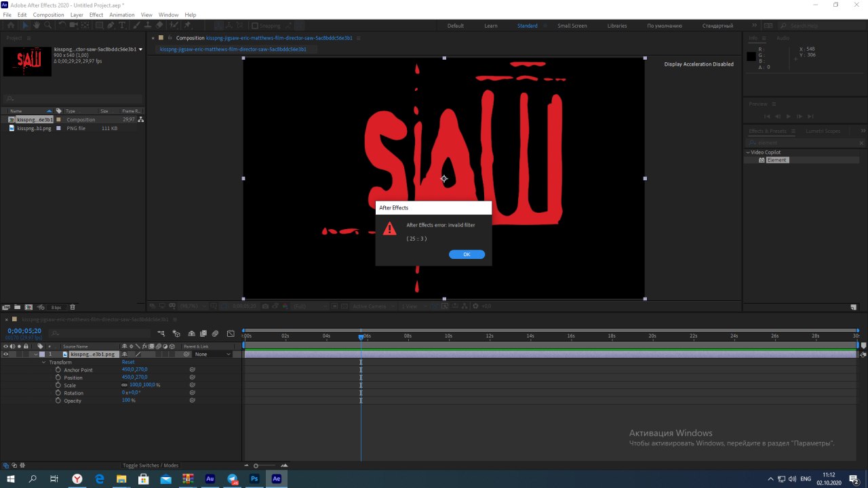Open the Animation menu
Image resolution: width=868 pixels, height=488 pixels.
pos(122,15)
